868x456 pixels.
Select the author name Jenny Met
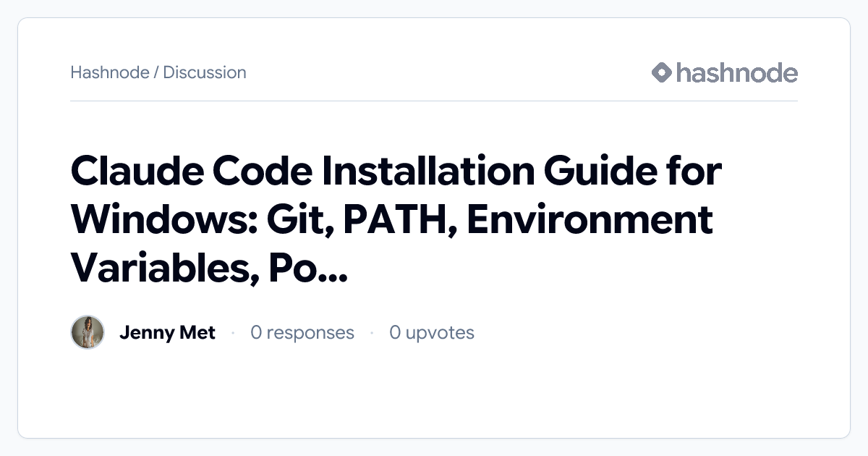tap(168, 332)
